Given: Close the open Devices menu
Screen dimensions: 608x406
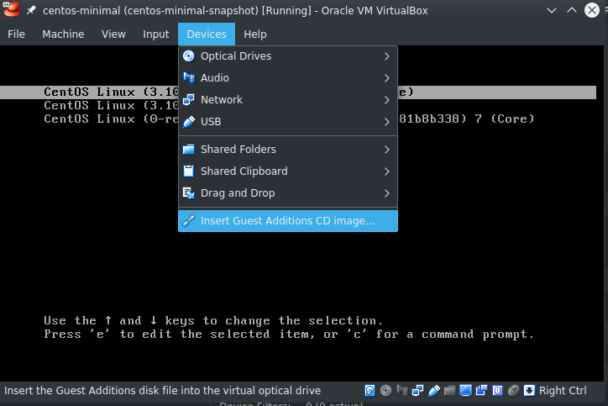Looking at the screenshot, I should tap(207, 34).
